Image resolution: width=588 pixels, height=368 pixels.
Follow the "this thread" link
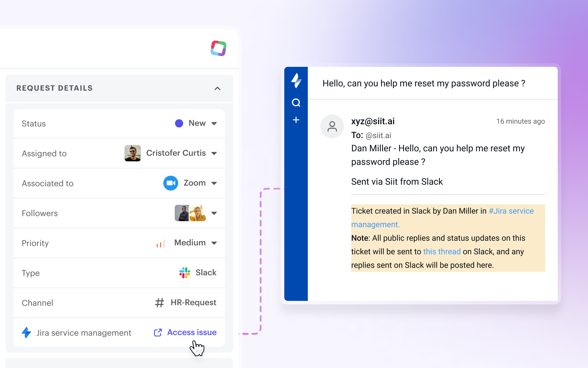tap(442, 252)
